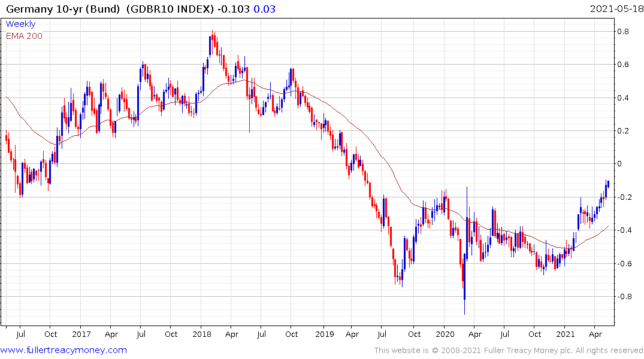
Task: Click the last value '-0.103'
Action: (234, 8)
